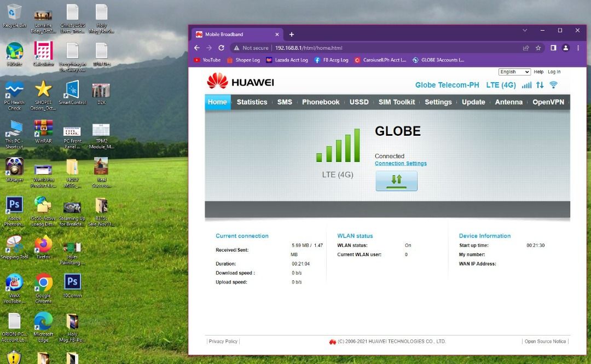The width and height of the screenshot is (591, 364).
Task: Click the data transfer arrows icon in header
Action: click(540, 85)
